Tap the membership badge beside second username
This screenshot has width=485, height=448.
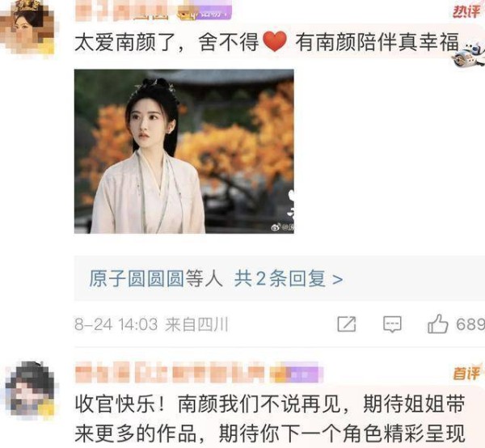click(296, 373)
